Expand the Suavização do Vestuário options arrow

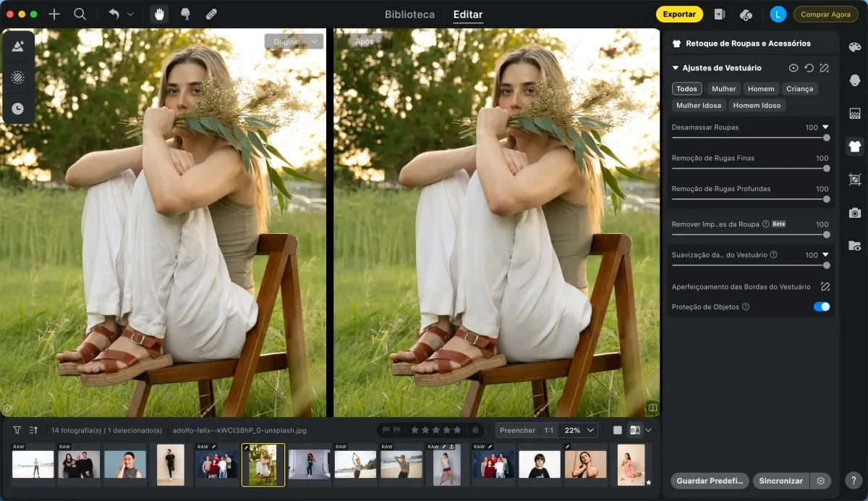(x=825, y=255)
